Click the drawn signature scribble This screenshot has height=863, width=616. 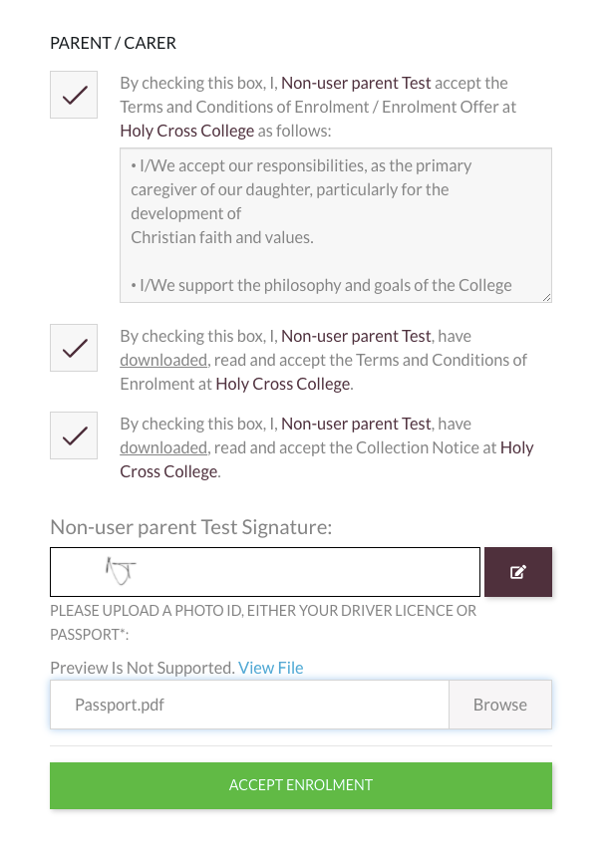tap(121, 571)
